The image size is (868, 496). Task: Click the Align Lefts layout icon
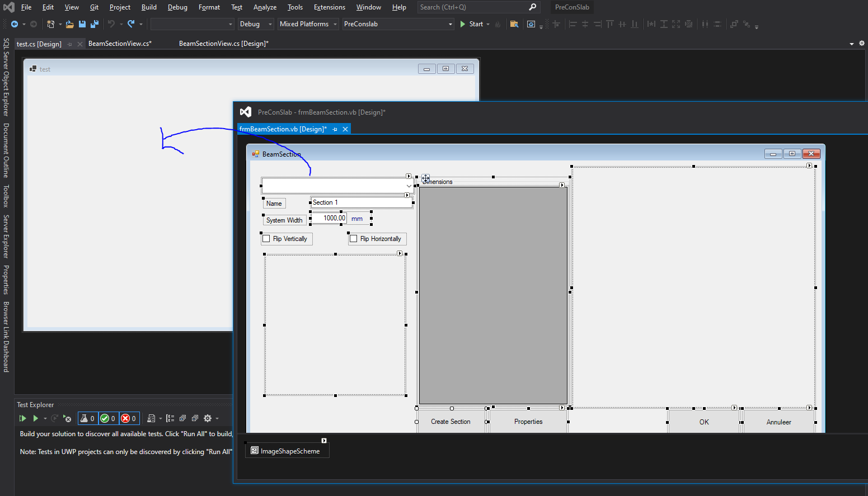pos(573,24)
